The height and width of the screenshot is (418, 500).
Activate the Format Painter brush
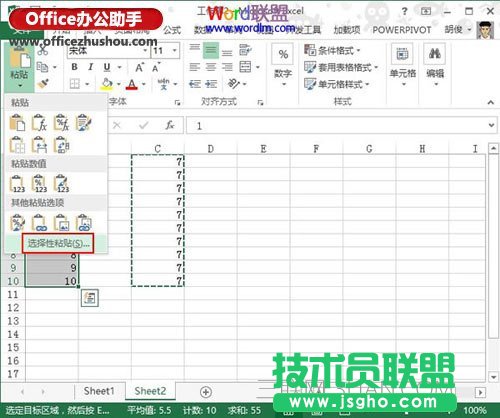point(43,84)
